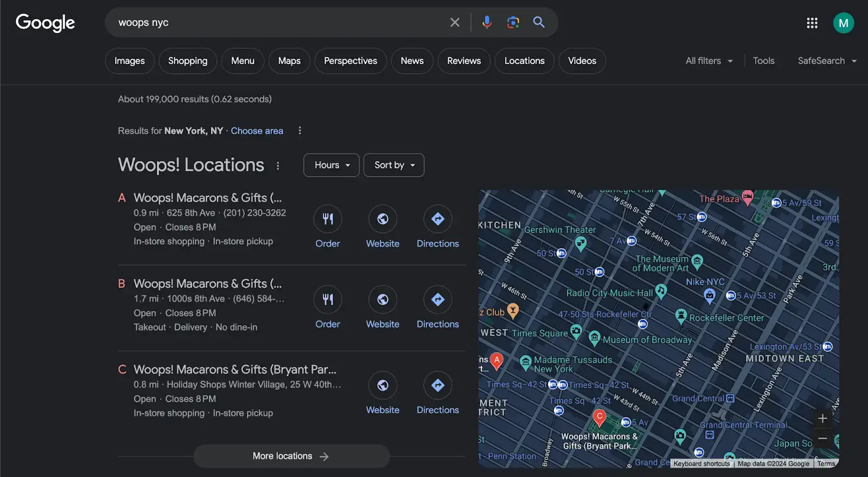Switch to the Maps tab
This screenshot has height=477, width=868.
pyautogui.click(x=289, y=61)
